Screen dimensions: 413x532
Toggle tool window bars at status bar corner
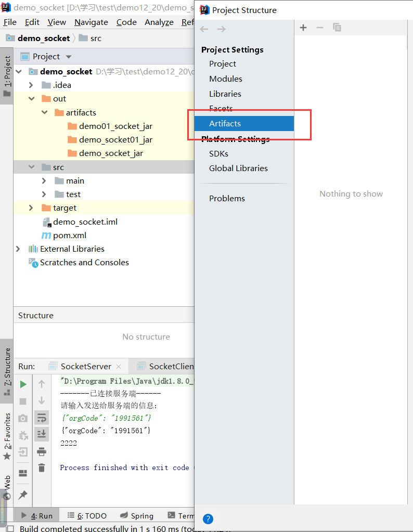click(x=10, y=528)
